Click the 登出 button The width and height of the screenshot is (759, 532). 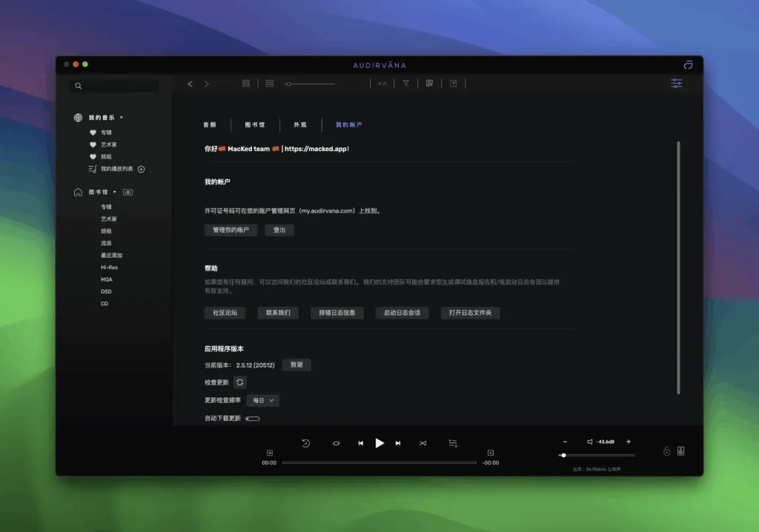point(279,230)
